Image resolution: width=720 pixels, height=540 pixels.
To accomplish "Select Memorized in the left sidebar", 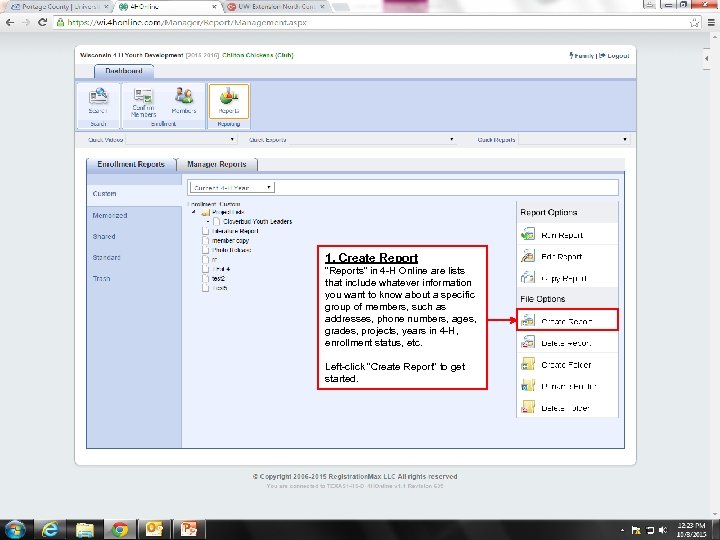I will coord(110,215).
